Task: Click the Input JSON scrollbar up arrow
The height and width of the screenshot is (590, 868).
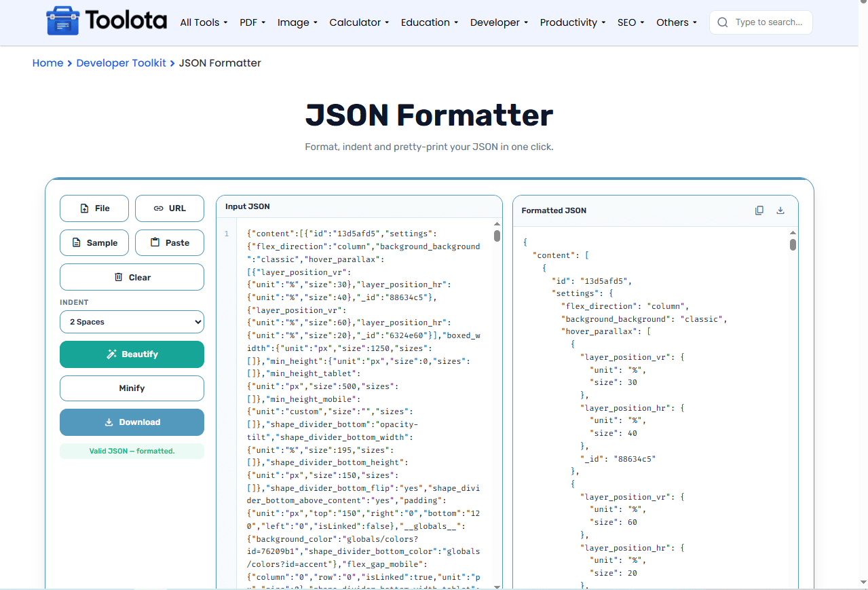Action: [x=497, y=224]
